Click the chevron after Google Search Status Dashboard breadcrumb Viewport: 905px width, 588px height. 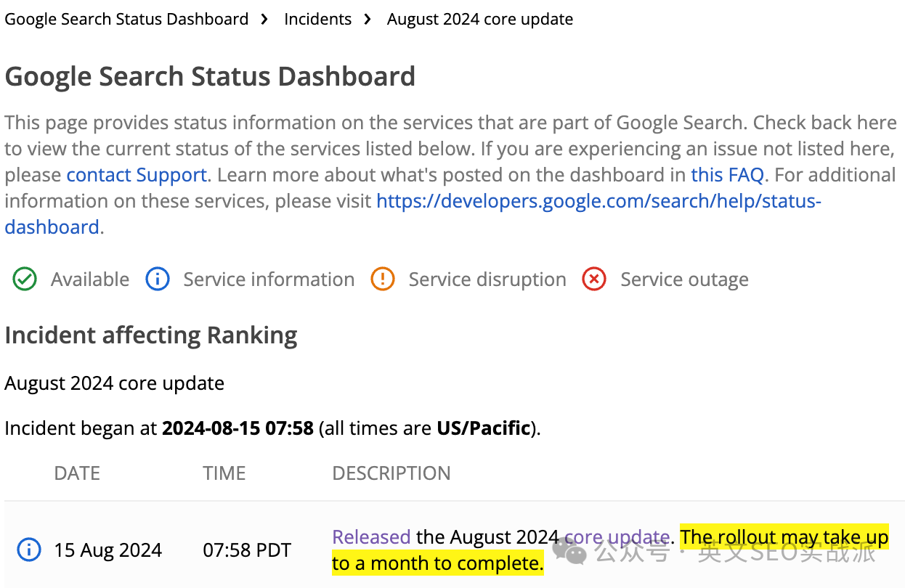coord(267,20)
